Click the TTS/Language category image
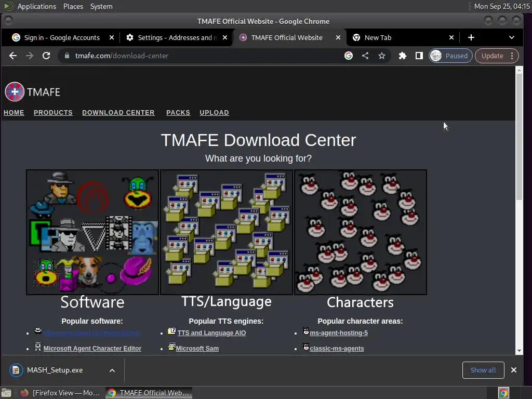The image size is (532, 399). click(x=227, y=232)
